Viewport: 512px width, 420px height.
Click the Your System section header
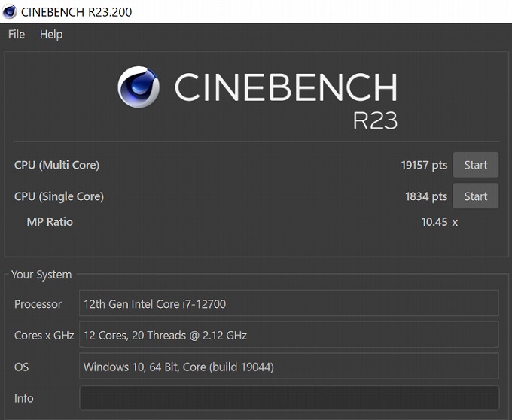point(41,275)
